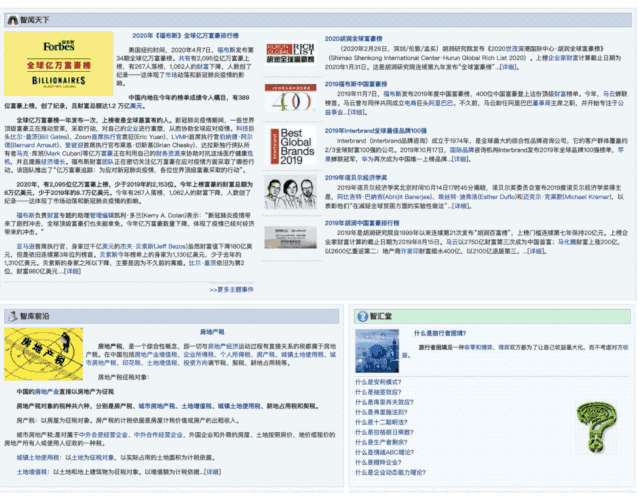Click the 电商 link in 福布斯中国富豪榜 summary
The height and width of the screenshot is (497, 639).
(x=410, y=103)
